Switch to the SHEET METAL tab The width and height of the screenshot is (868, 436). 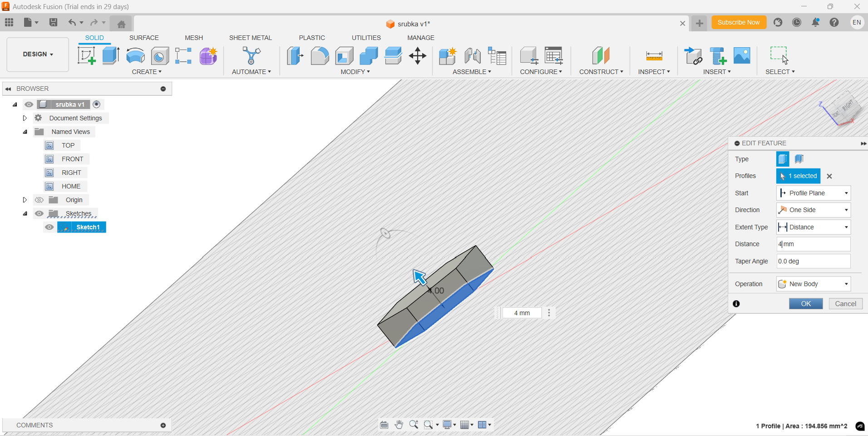click(250, 38)
